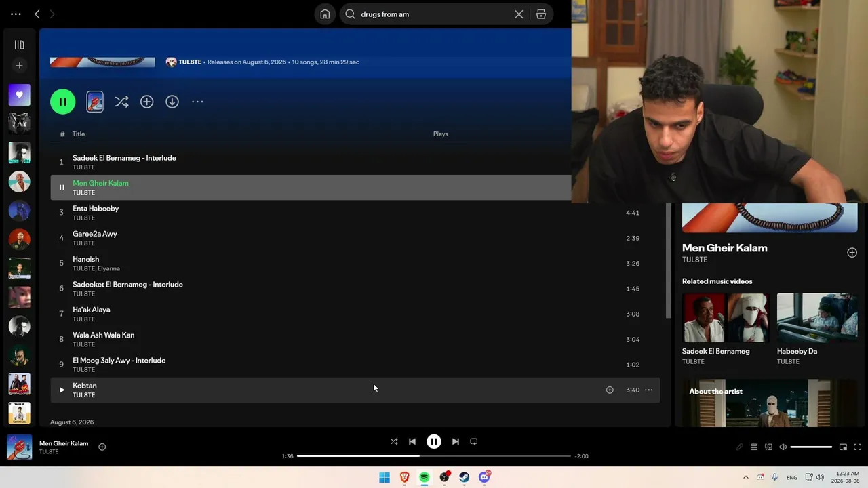Download the album for offline listening
The width and height of the screenshot is (868, 488).
pyautogui.click(x=172, y=102)
